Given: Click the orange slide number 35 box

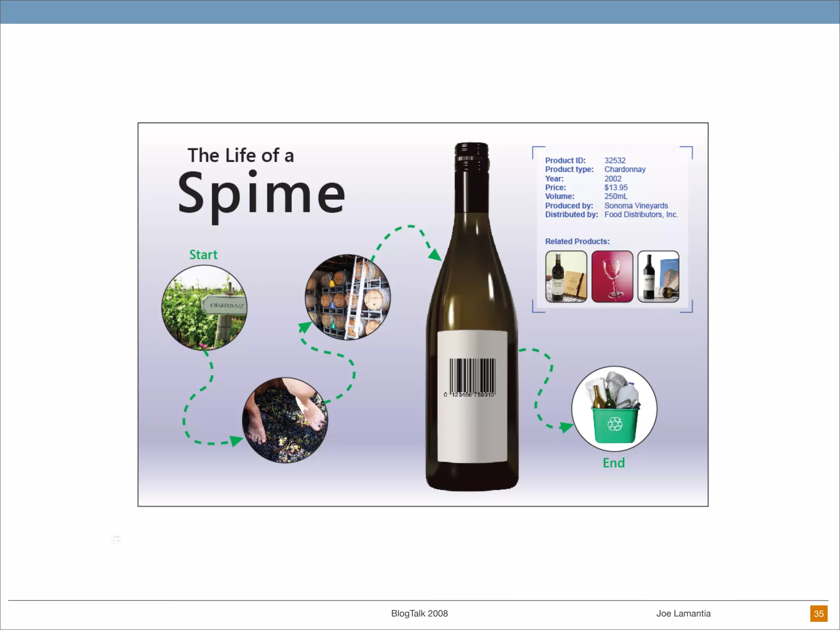Looking at the screenshot, I should pyautogui.click(x=819, y=614).
